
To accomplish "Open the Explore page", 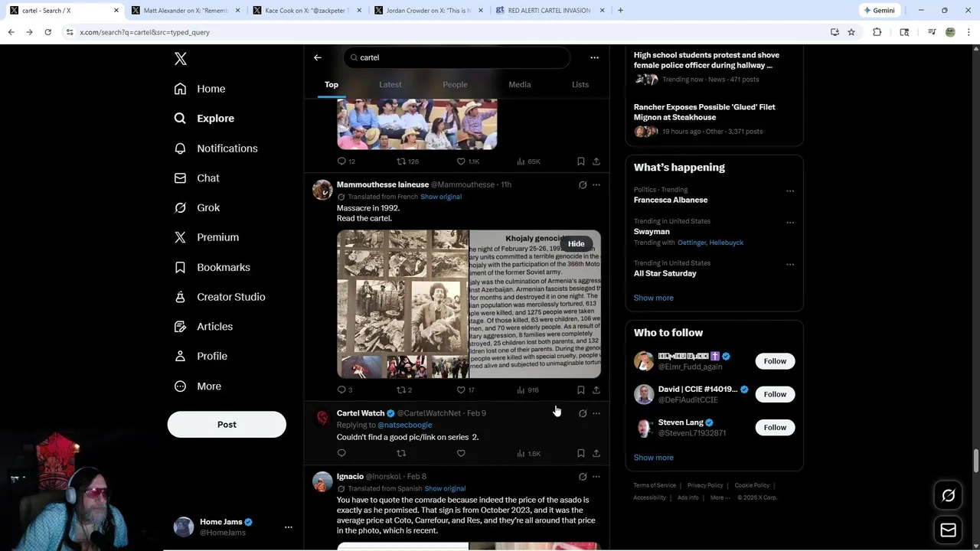I will tap(204, 119).
